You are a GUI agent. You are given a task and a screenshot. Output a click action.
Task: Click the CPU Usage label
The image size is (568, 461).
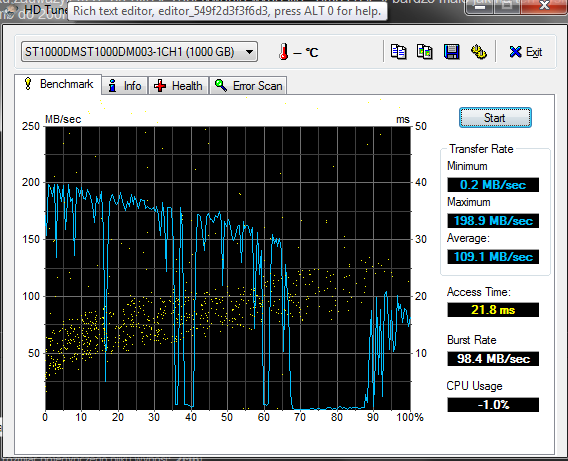pyautogui.click(x=474, y=386)
